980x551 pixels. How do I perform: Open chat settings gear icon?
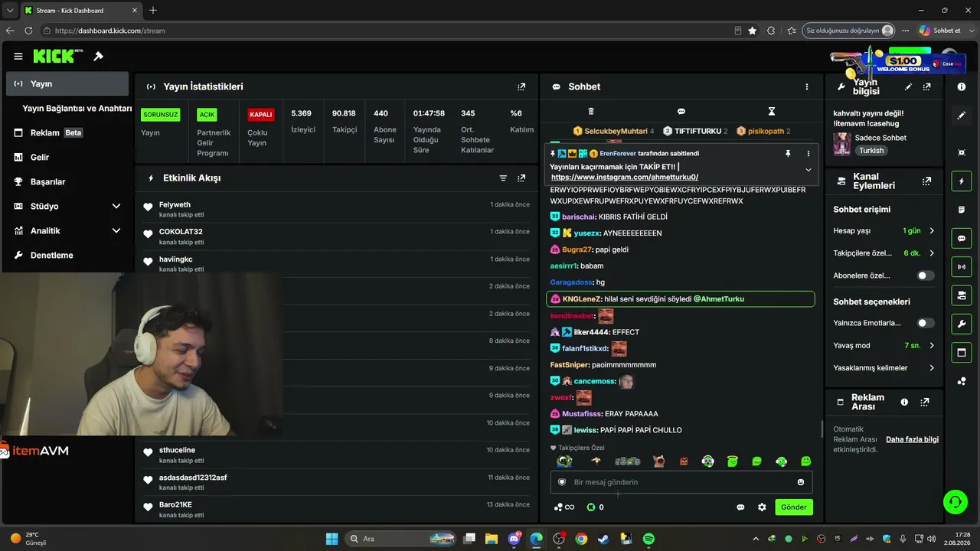pyautogui.click(x=762, y=507)
